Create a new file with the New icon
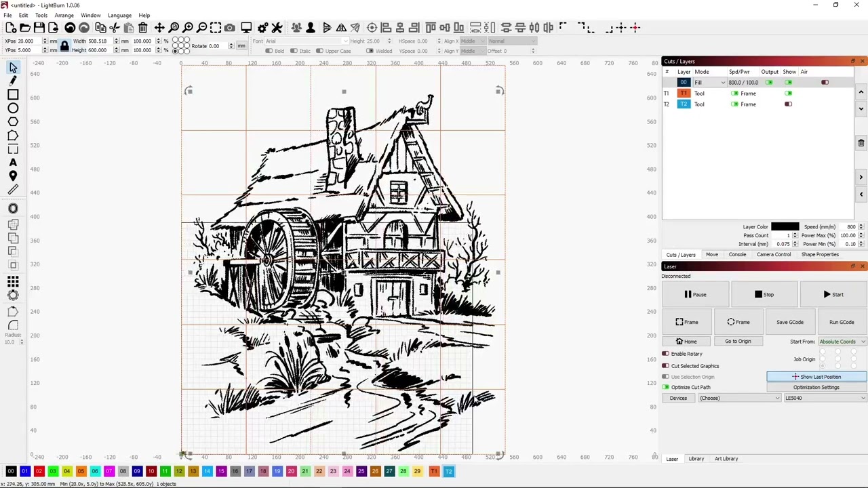The height and width of the screenshot is (488, 868). 11,28
